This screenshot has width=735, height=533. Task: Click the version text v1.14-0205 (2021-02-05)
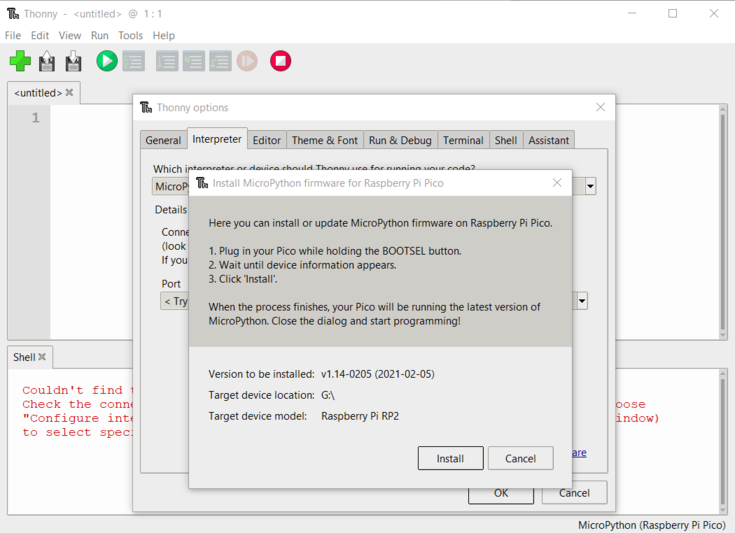[378, 374]
